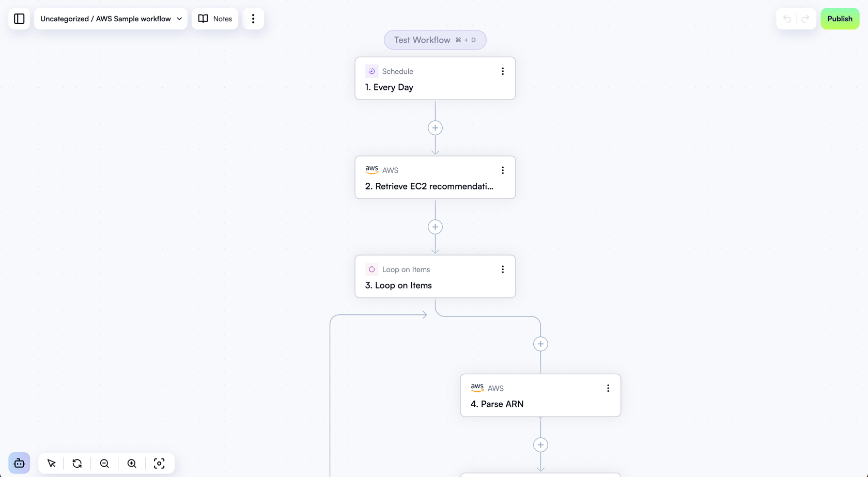Zoom out using the magnifier minus icon
The height and width of the screenshot is (477, 868).
click(x=104, y=463)
